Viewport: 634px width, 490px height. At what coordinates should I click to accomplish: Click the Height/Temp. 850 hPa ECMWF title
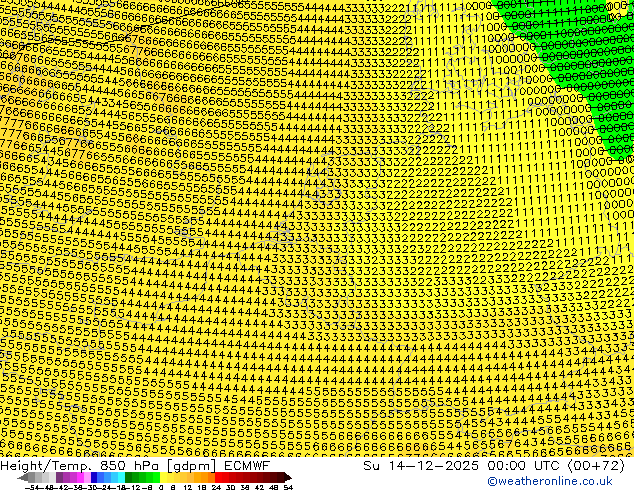point(135,466)
